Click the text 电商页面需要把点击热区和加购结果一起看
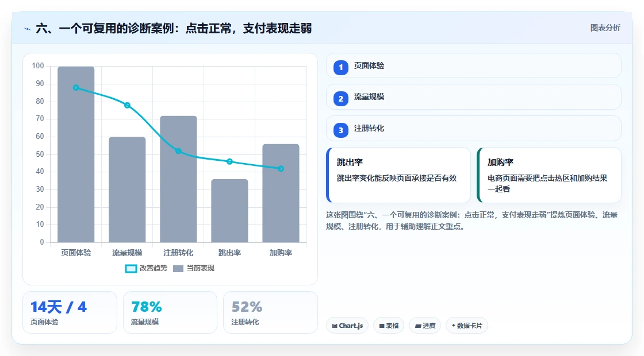644x356 pixels. point(547,184)
